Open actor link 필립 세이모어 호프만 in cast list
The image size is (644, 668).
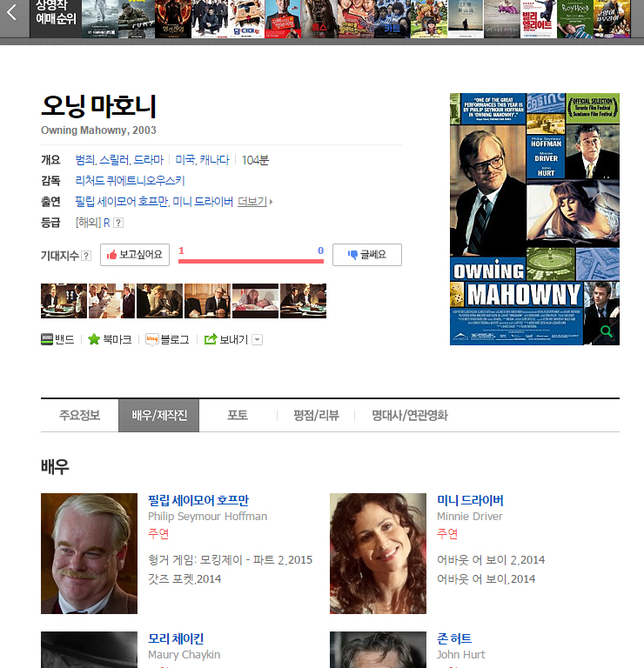pos(198,500)
